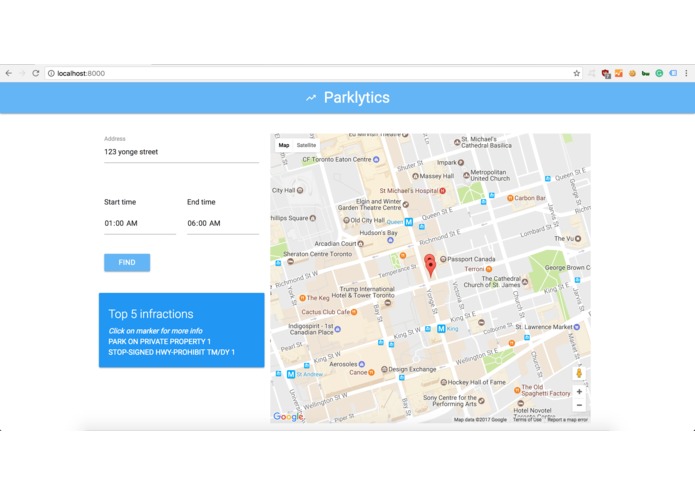Click the Hudson's Bay shop pin
The width and height of the screenshot is (695, 494).
point(390,240)
